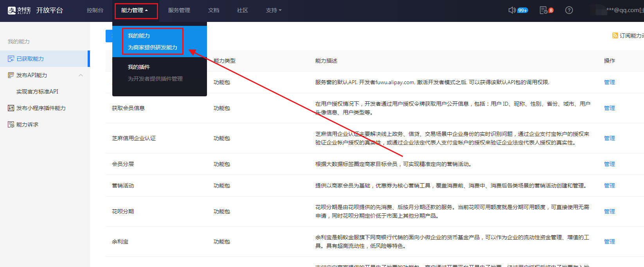The height and width of the screenshot is (267, 644).
Task: Click the 能力类型 column header
Action: tap(225, 61)
